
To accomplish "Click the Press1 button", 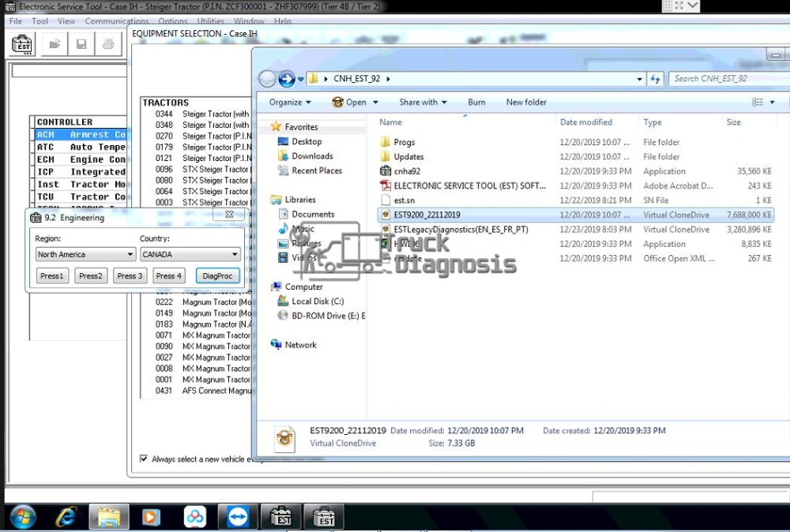I will coord(52,275).
